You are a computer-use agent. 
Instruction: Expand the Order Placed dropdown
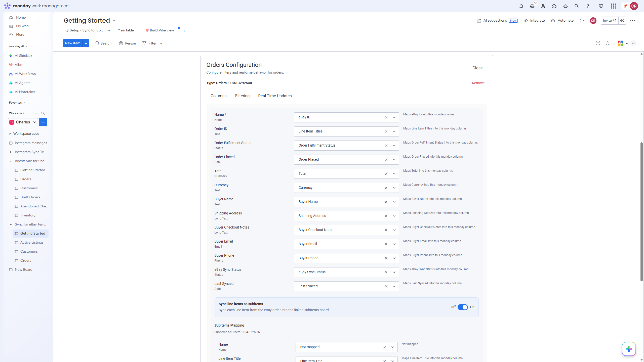(394, 160)
